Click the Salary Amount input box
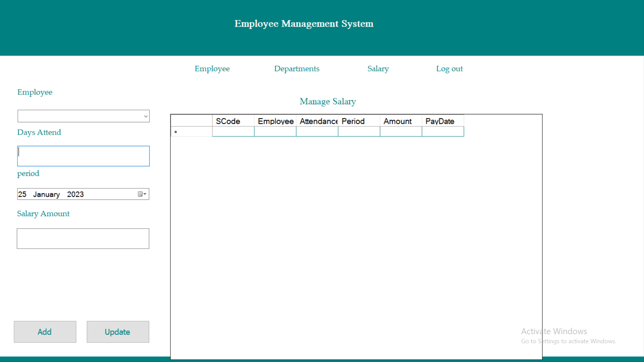 (x=83, y=238)
